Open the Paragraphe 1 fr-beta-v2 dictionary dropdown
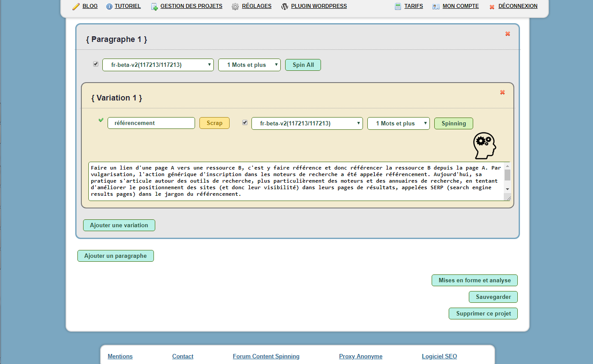This screenshot has height=364, width=593. click(x=158, y=65)
